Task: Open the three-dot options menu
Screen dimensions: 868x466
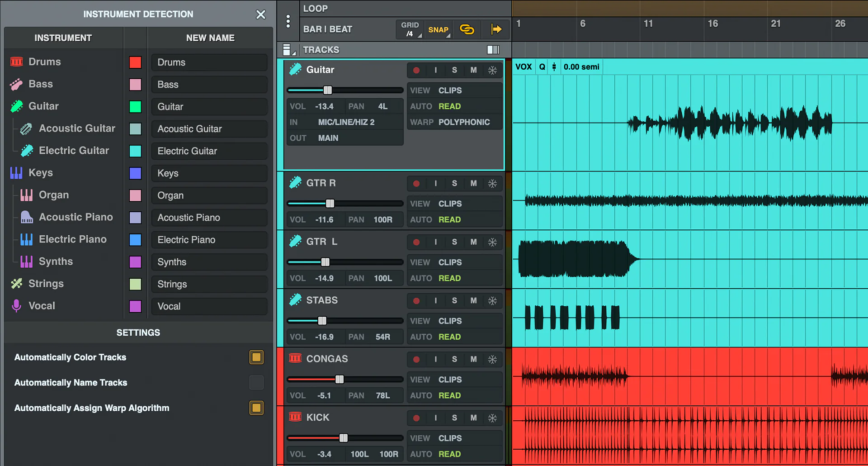Action: pyautogui.click(x=288, y=21)
